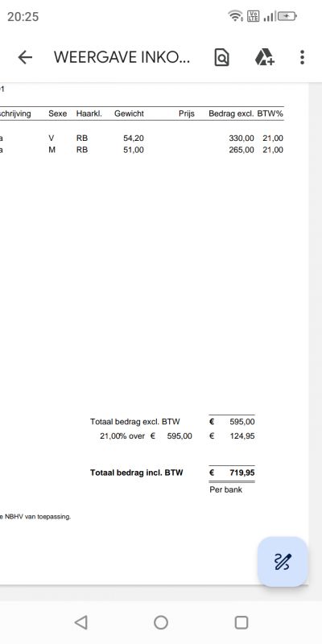This screenshot has width=322, height=644.
Task: Tap the floating annotate pen button
Action: pos(283,561)
